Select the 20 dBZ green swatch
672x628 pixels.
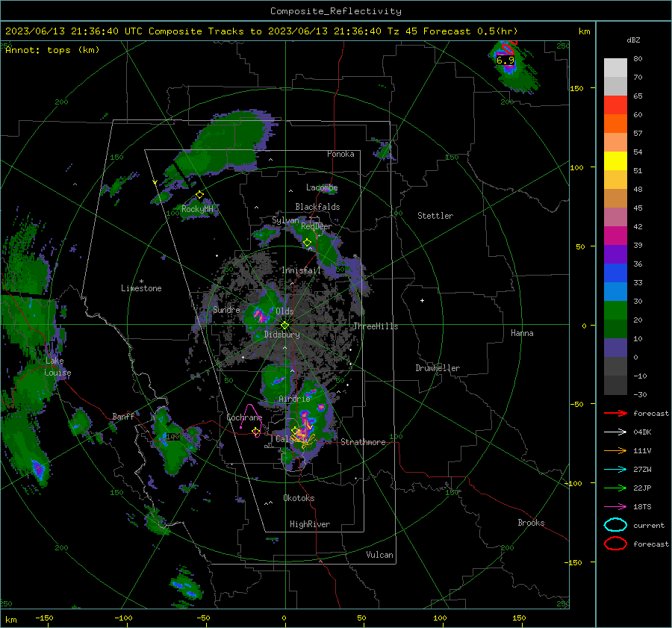[x=615, y=310]
